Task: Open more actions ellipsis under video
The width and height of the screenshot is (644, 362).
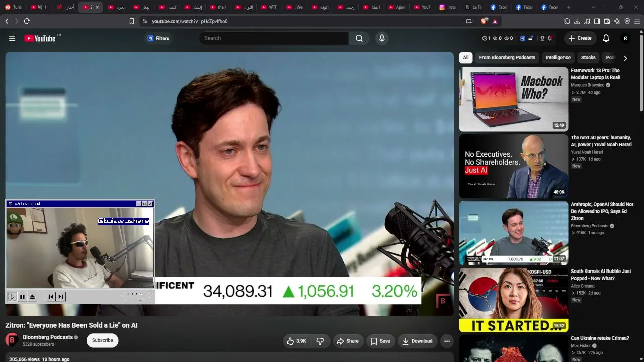Action: coord(447,341)
